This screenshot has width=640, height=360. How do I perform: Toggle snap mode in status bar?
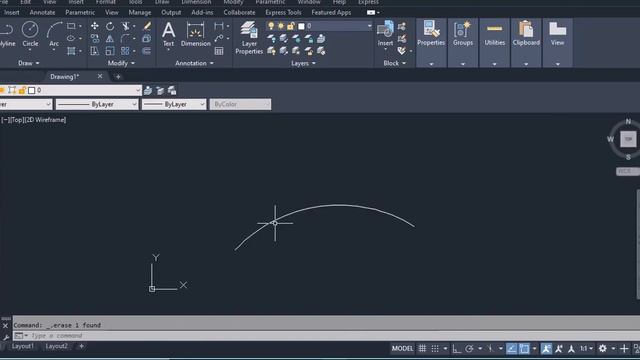[x=435, y=349]
